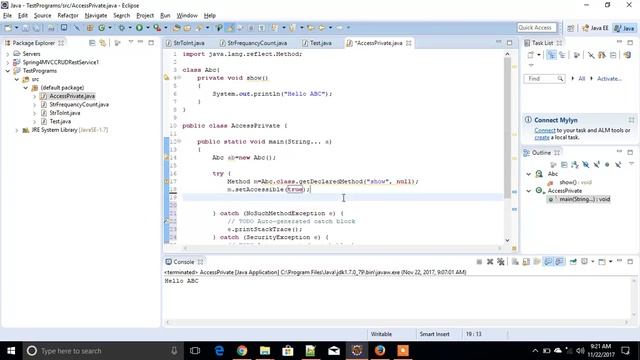Toggle Categorized view in Task List toolbar
This screenshot has width=640, height=360.
[x=551, y=55]
